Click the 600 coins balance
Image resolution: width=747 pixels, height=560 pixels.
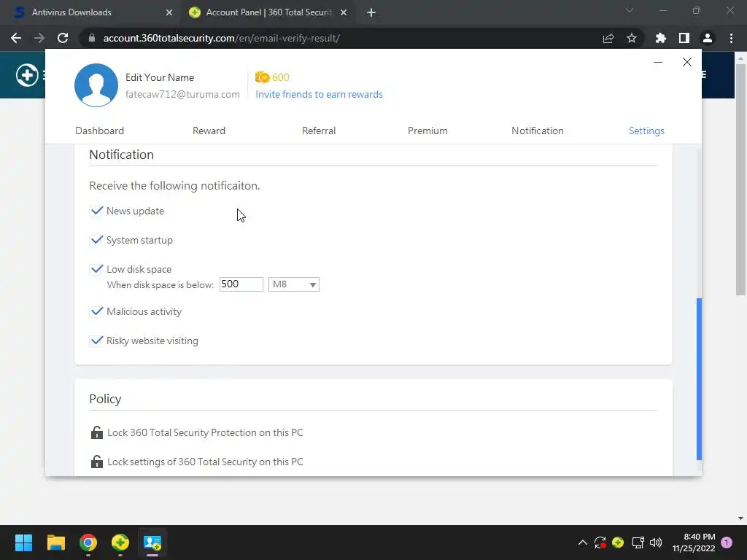pyautogui.click(x=281, y=77)
